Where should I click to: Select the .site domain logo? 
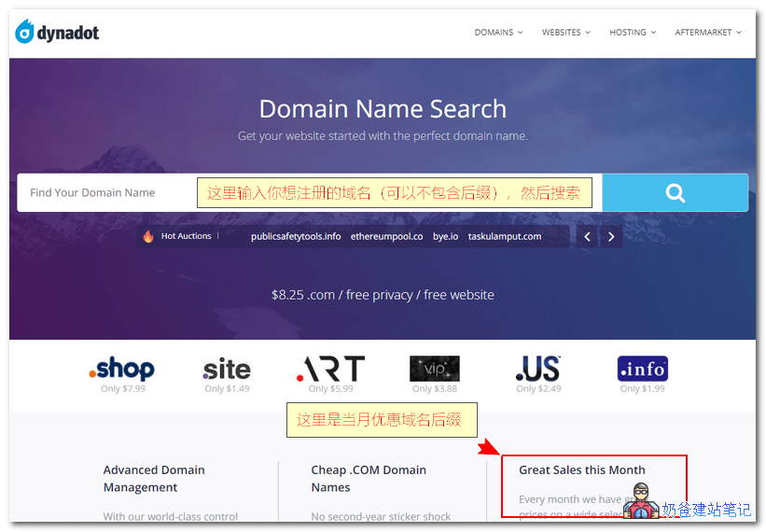point(226,370)
